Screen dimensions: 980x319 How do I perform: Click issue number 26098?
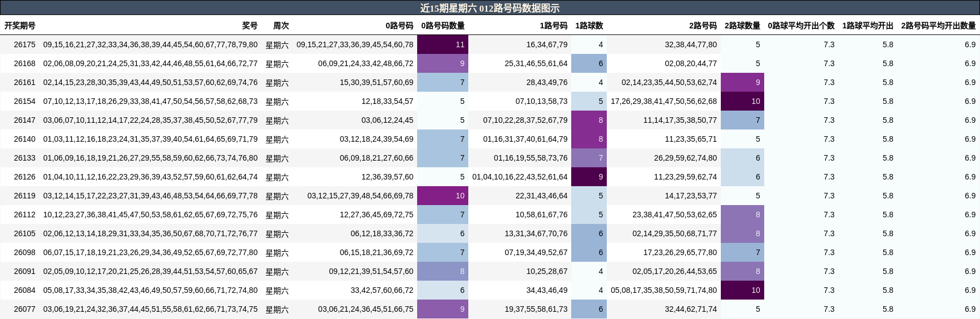(x=24, y=252)
